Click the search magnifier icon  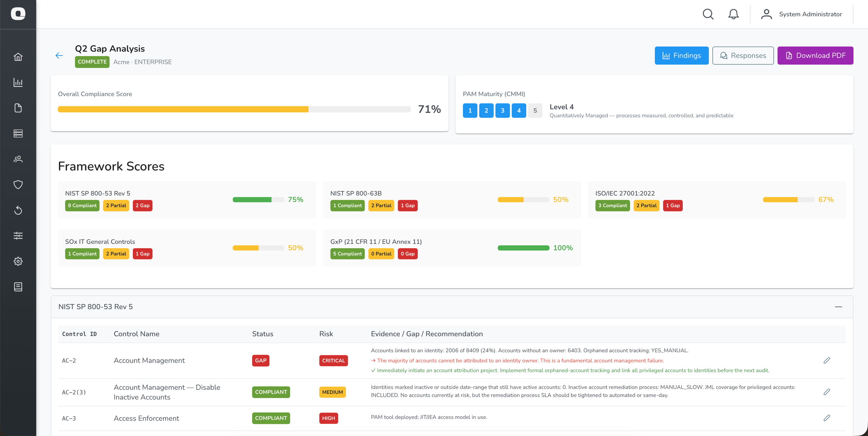tap(708, 14)
